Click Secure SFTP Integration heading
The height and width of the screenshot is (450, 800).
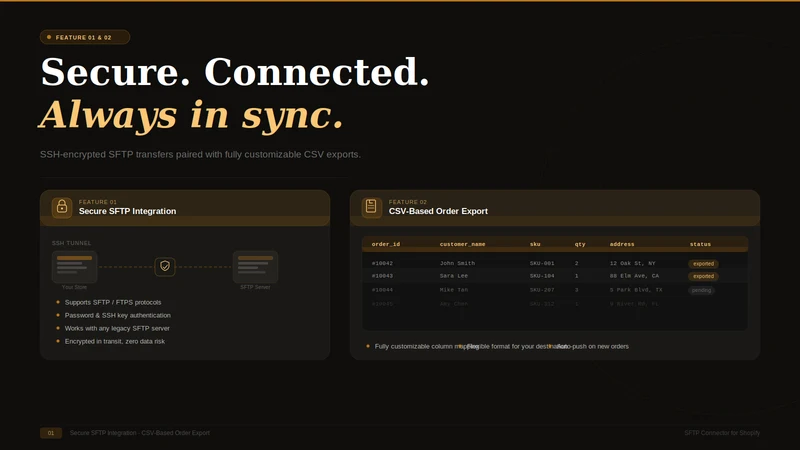[x=128, y=211]
